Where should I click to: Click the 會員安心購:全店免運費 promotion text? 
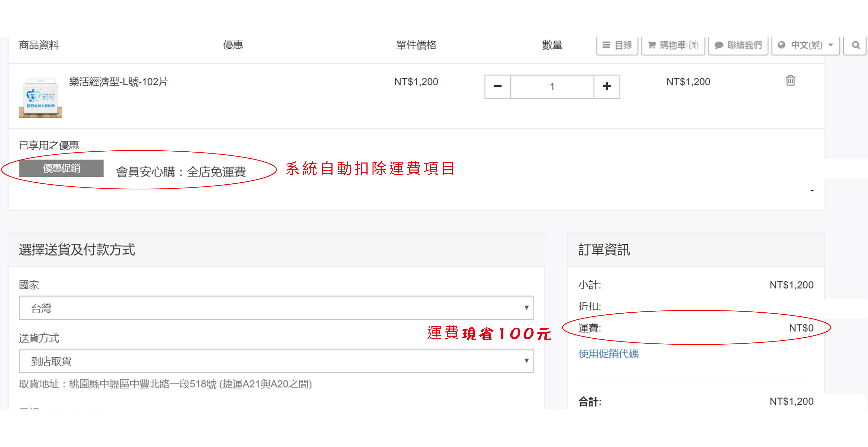pos(181,172)
